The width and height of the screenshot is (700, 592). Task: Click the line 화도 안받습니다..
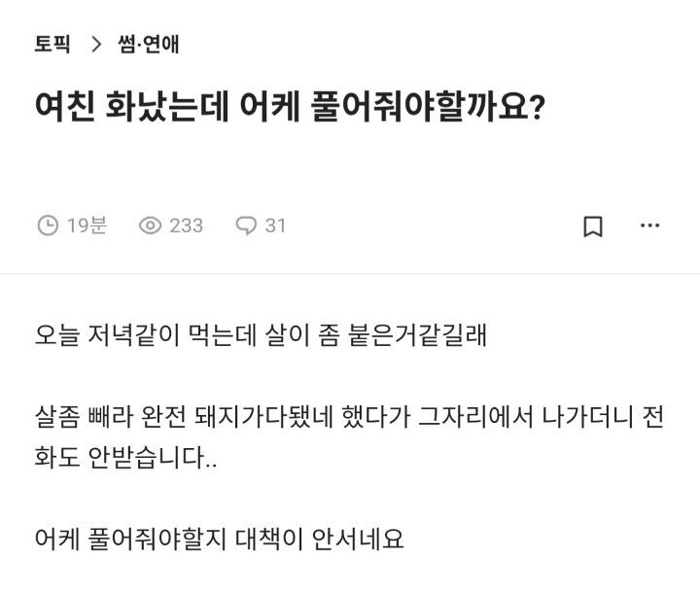point(126,458)
